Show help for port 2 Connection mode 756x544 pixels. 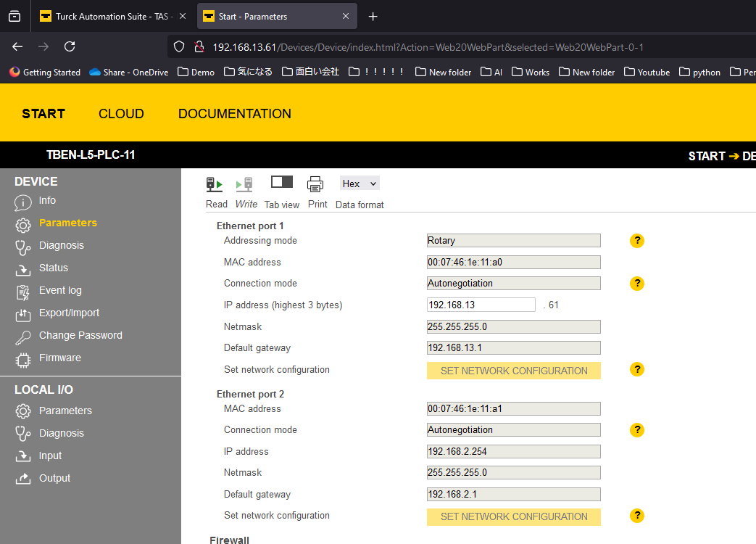point(637,429)
